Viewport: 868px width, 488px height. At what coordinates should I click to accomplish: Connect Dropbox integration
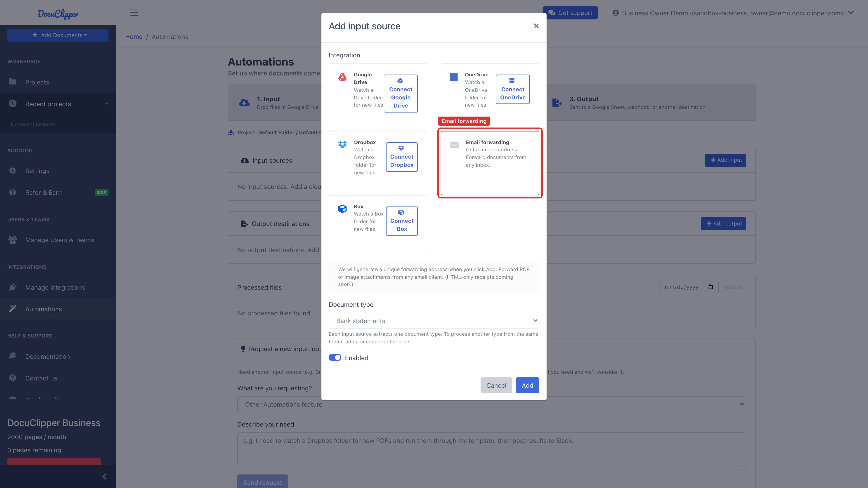point(402,157)
